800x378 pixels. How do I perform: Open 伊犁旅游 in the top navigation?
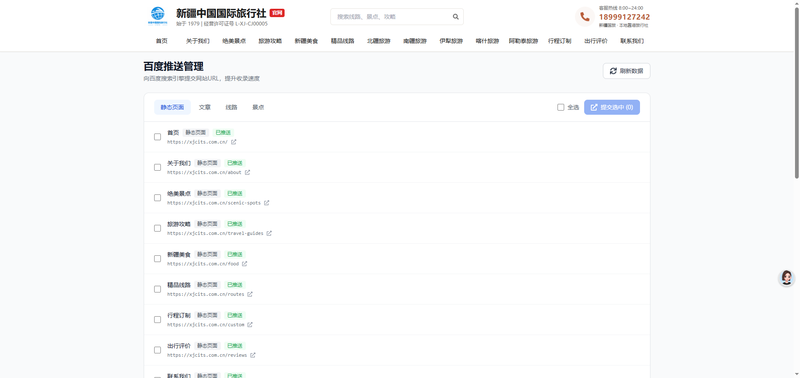click(451, 41)
